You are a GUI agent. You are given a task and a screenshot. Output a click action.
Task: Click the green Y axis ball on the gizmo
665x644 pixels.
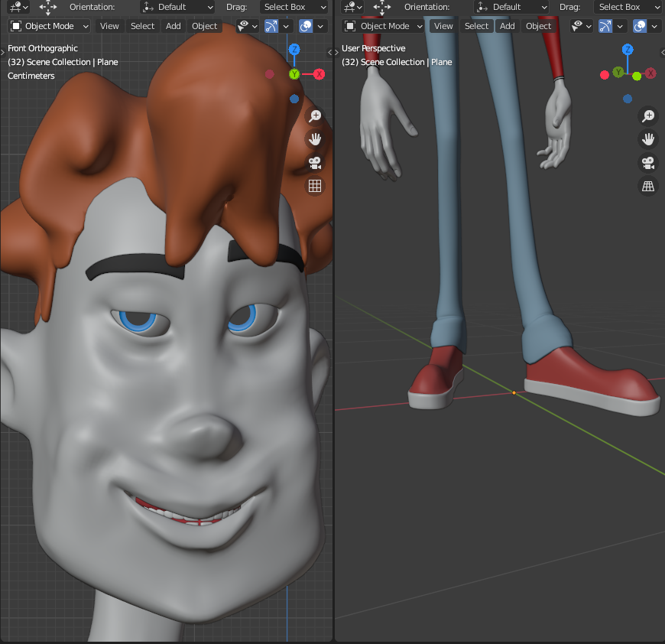(294, 75)
